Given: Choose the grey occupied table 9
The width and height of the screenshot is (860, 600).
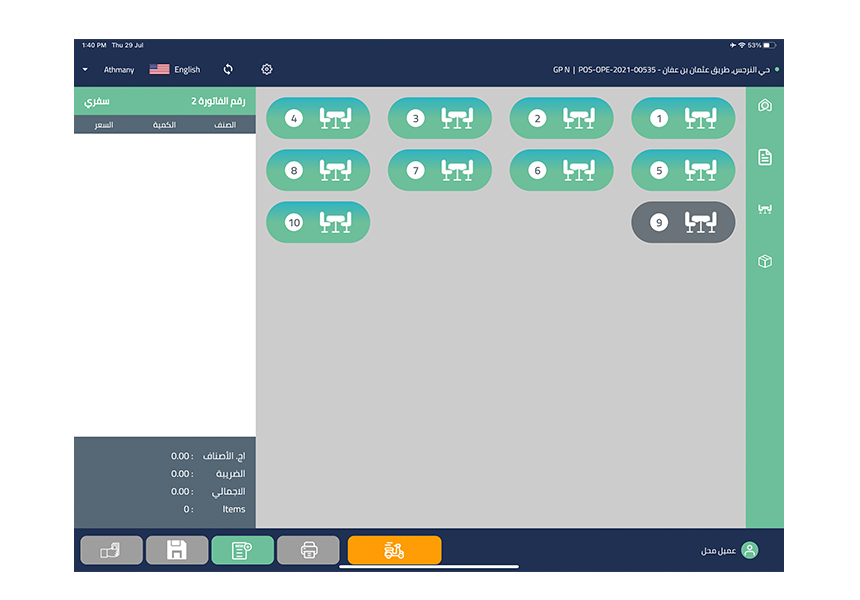Looking at the screenshot, I should click(683, 222).
